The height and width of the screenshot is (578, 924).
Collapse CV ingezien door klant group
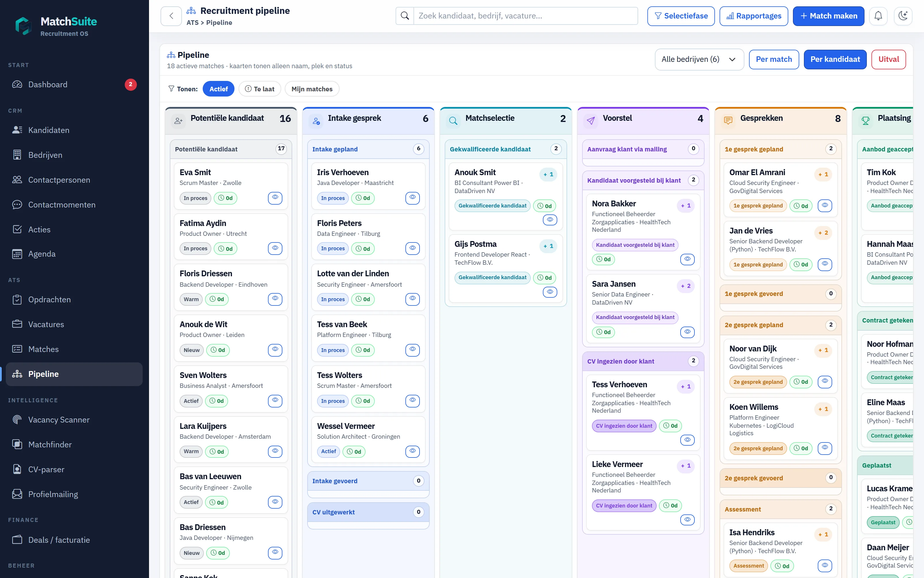coord(643,361)
